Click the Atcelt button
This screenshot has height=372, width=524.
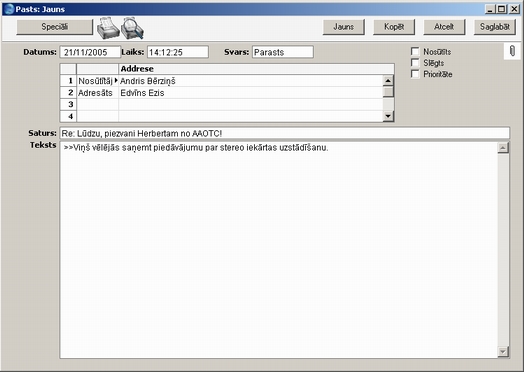click(444, 27)
